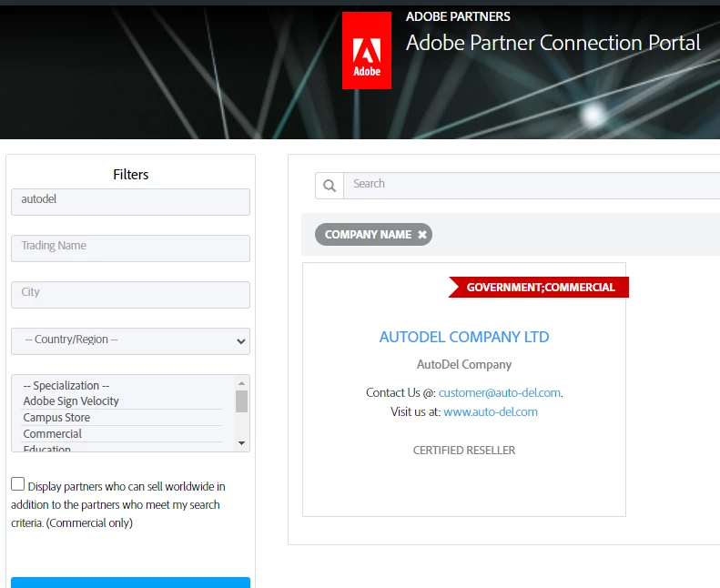Click the ADOBE PARTNERS header text
The width and height of the screenshot is (720, 588).
458,16
